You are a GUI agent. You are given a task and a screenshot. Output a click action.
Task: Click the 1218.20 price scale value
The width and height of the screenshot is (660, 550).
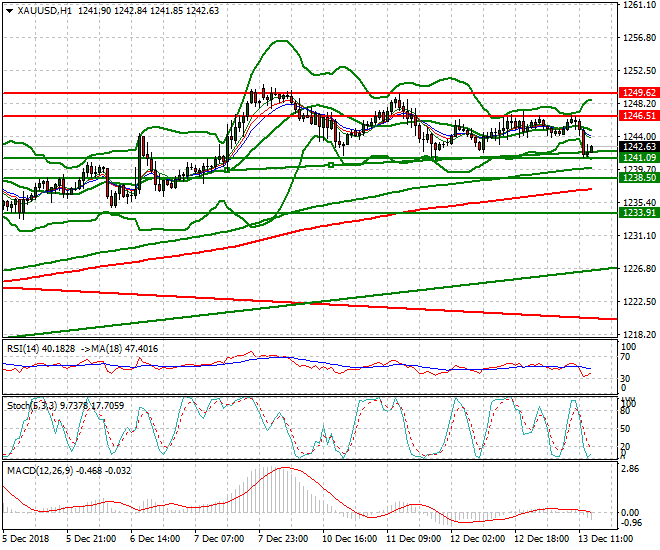coord(639,335)
